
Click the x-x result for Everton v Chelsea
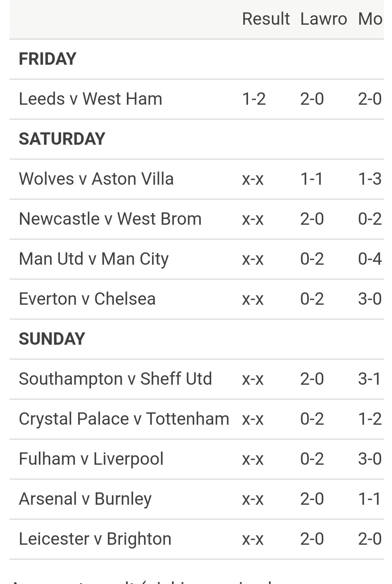tap(253, 299)
